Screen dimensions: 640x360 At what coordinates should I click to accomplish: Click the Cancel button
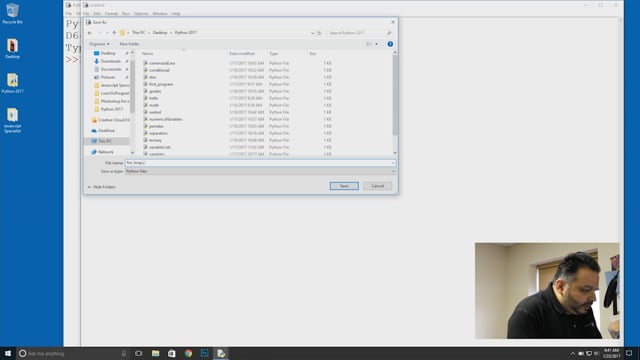pyautogui.click(x=377, y=186)
